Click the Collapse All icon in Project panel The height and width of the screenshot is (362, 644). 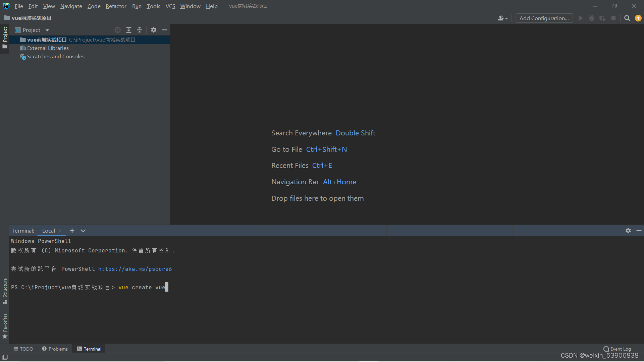[x=140, y=30]
